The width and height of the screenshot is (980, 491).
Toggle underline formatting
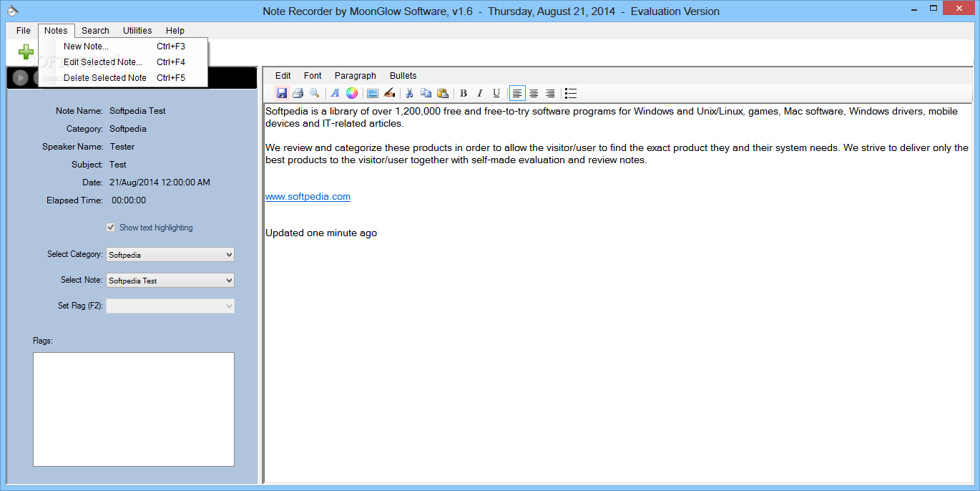[496, 93]
